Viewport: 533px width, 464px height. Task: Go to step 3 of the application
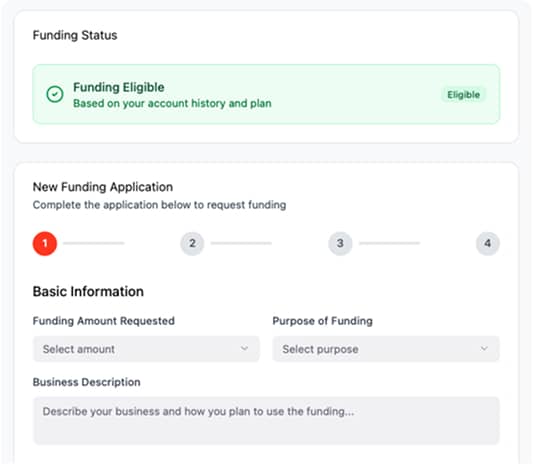340,243
